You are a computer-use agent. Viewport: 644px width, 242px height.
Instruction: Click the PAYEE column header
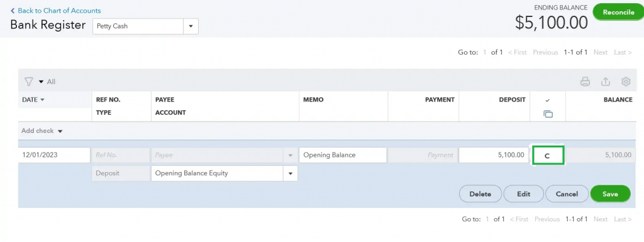coord(165,100)
